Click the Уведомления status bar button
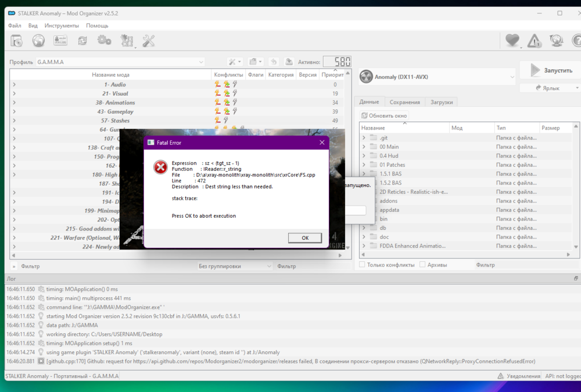This screenshot has height=392, width=581. [519, 376]
